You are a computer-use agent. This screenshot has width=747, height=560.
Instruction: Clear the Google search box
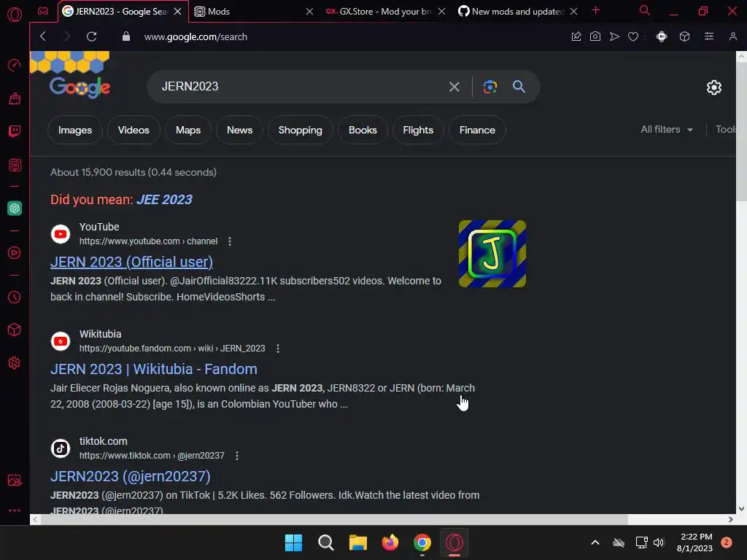[454, 87]
